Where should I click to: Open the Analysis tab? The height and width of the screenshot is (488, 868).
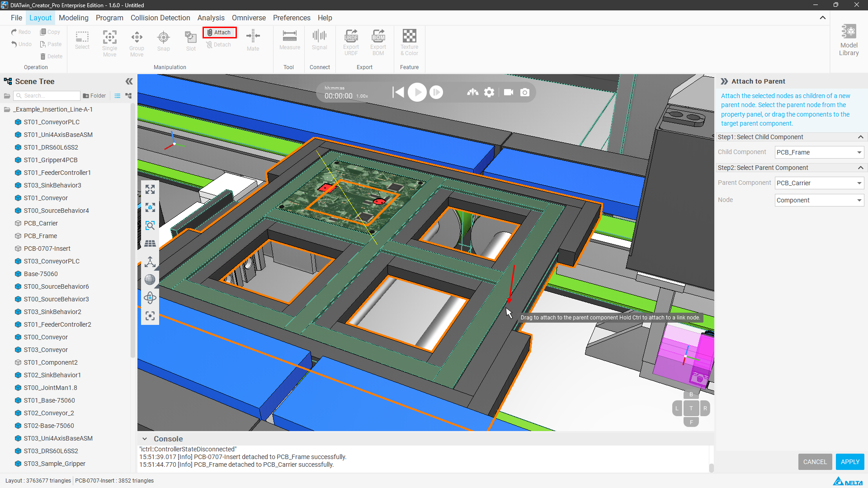point(211,18)
